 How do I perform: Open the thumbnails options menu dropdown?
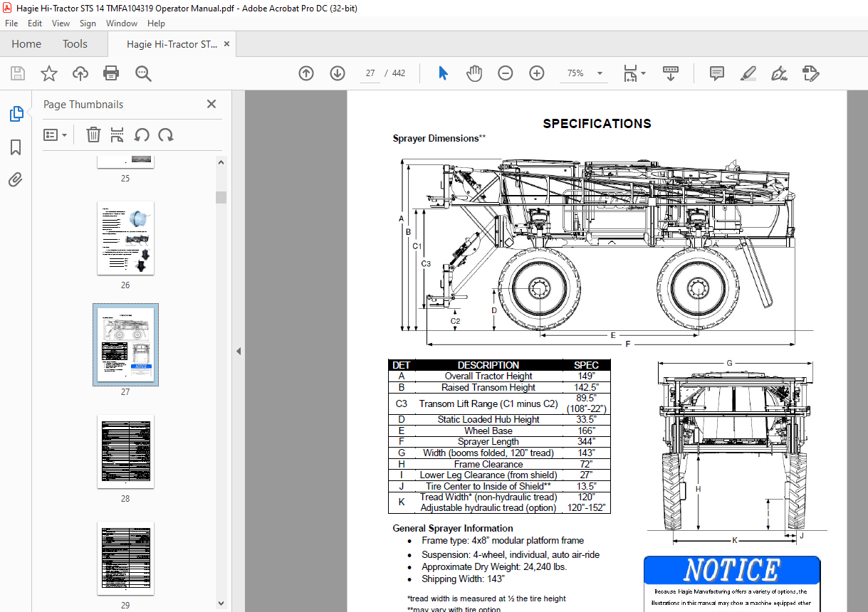(55, 134)
